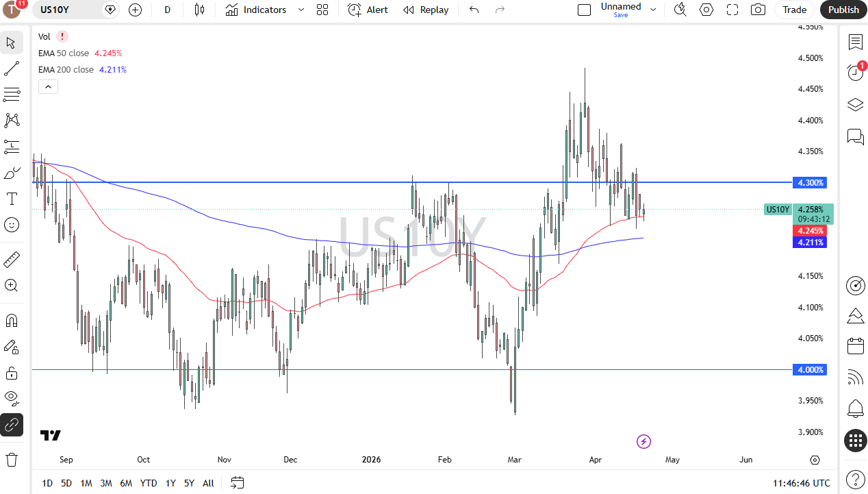Open the notifications bell panel
The width and height of the screenshot is (868, 494).
855,409
